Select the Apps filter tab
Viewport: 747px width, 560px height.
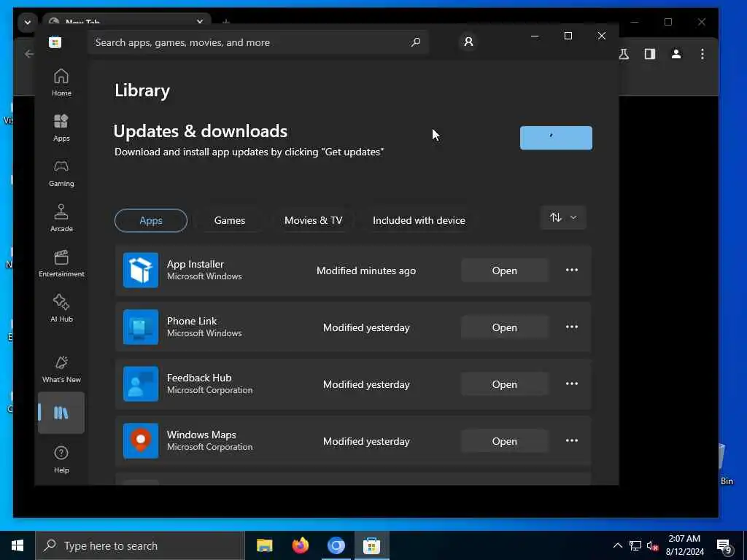pos(151,220)
